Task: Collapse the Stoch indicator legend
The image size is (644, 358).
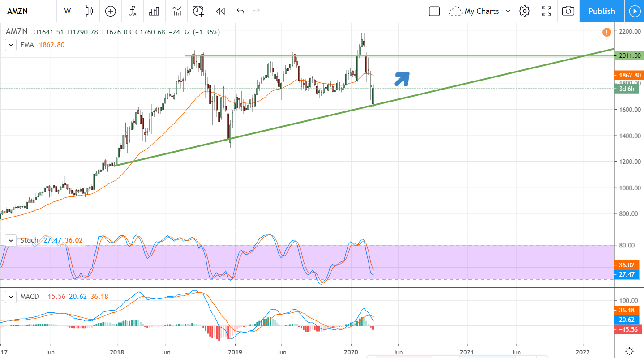Action: pos(10,240)
